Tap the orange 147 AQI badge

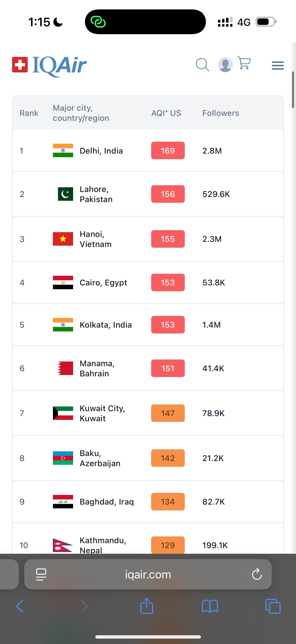point(168,413)
